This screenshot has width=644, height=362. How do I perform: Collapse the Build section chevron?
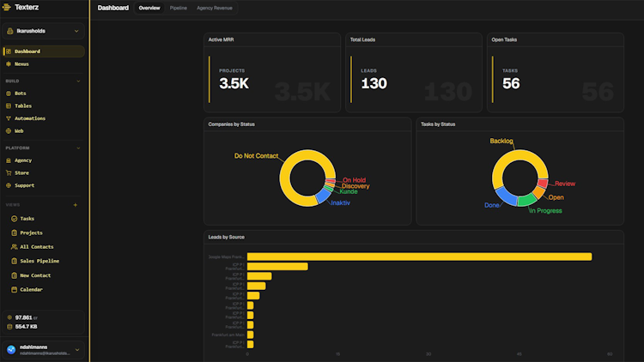[78, 81]
